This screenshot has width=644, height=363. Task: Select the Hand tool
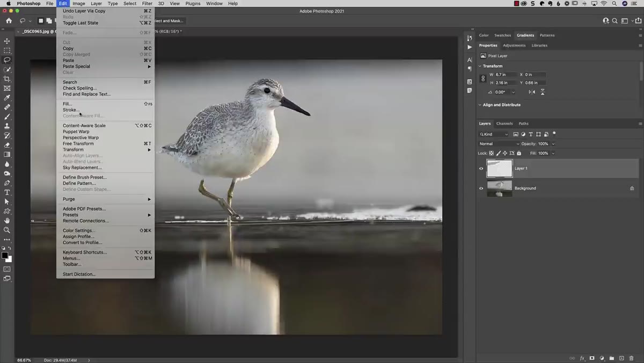(7, 220)
